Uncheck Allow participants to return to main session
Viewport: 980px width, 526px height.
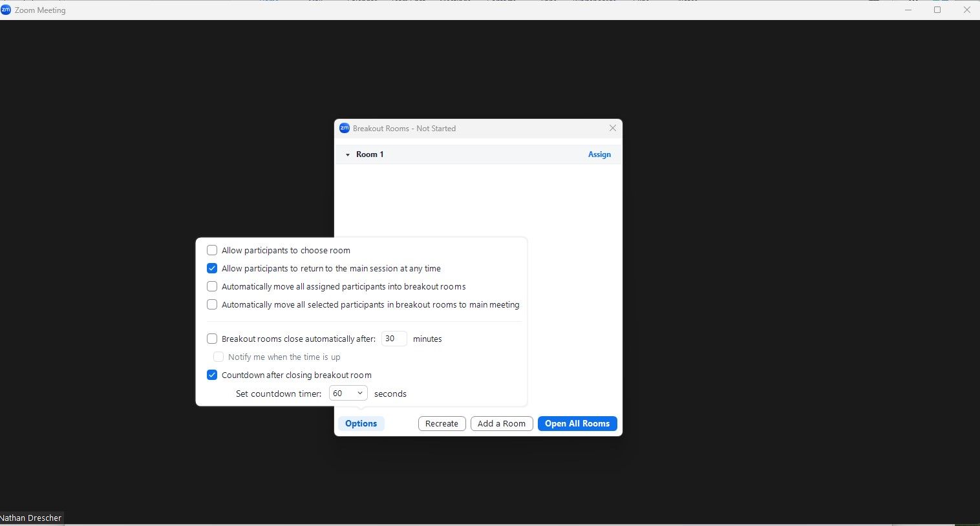212,268
